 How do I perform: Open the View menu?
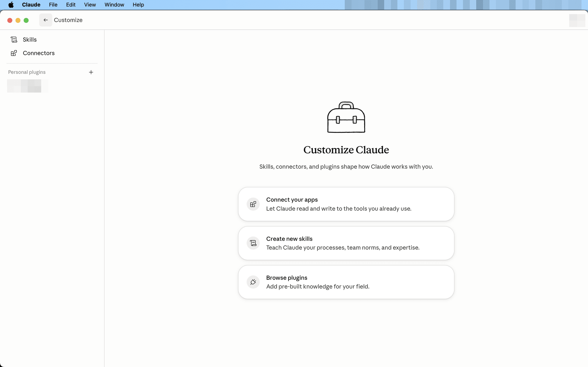[x=90, y=5]
